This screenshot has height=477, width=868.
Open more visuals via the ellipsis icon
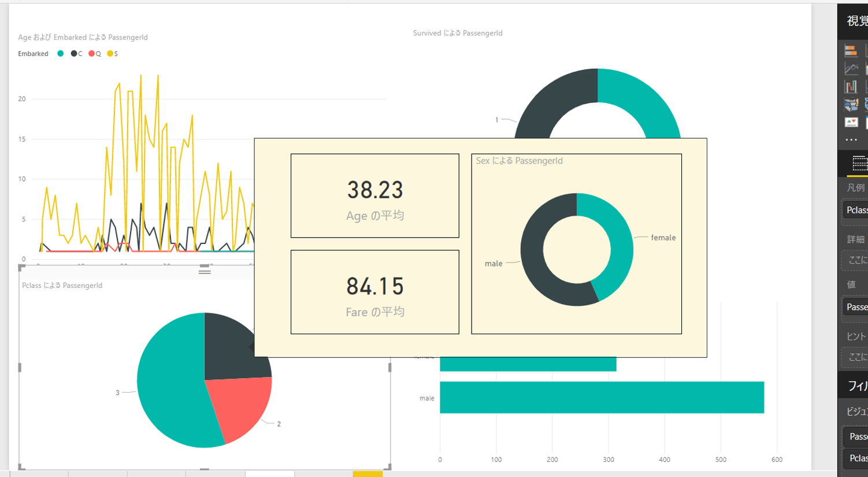851,139
